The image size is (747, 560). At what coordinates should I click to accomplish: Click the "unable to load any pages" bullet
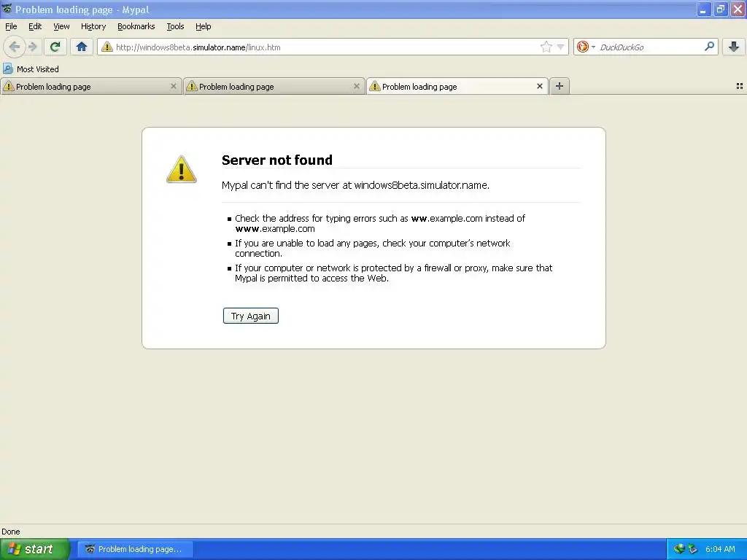373,248
